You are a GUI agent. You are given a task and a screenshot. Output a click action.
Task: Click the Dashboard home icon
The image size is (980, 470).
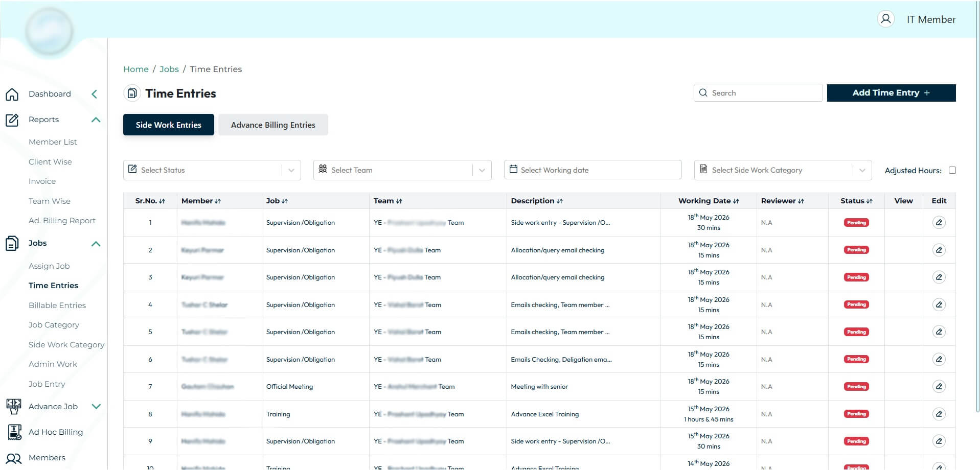tap(12, 94)
